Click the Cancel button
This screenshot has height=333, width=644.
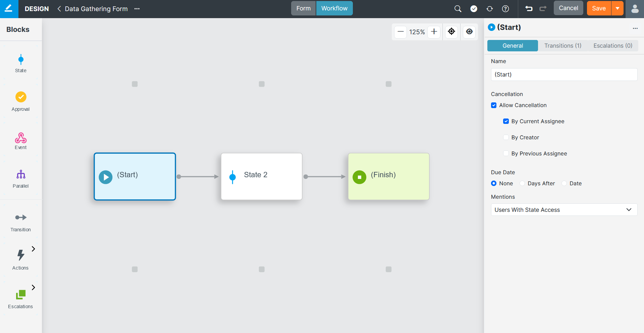(568, 8)
